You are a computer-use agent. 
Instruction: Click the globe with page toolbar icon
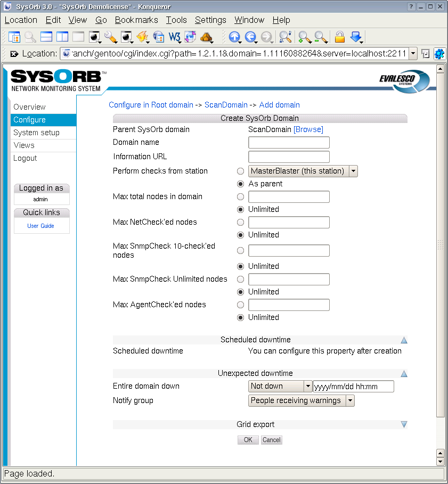[158, 37]
